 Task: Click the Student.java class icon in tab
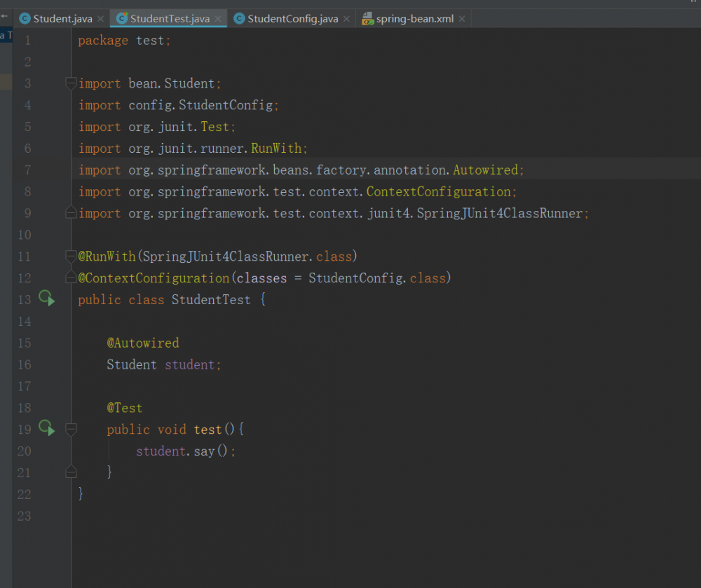(x=25, y=19)
